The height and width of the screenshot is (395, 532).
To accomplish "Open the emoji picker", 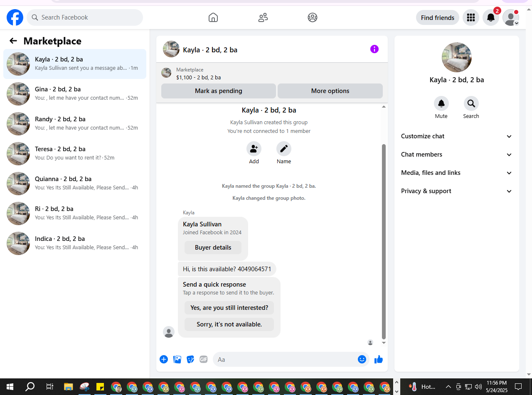I will click(x=362, y=359).
